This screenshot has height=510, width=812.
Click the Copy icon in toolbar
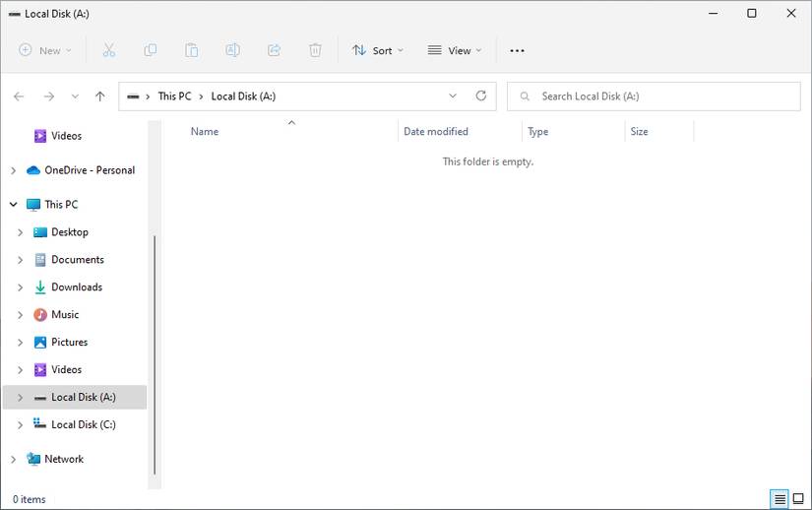(x=151, y=50)
